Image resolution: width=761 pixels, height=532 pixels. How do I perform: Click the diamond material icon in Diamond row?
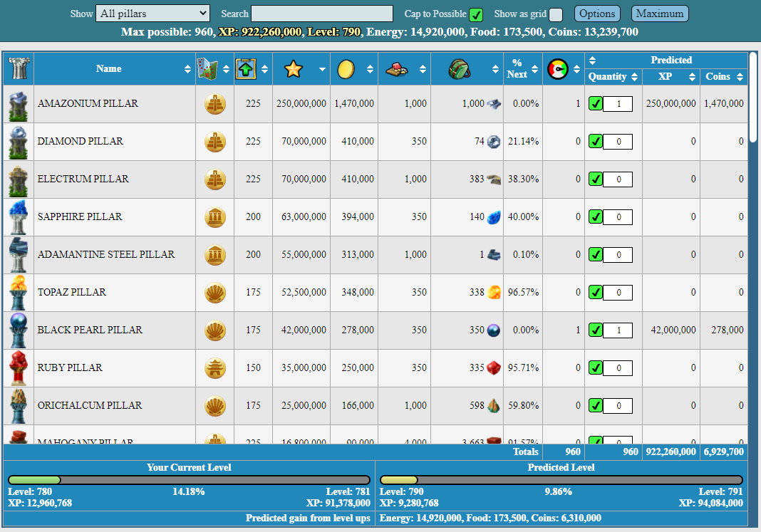pos(494,142)
